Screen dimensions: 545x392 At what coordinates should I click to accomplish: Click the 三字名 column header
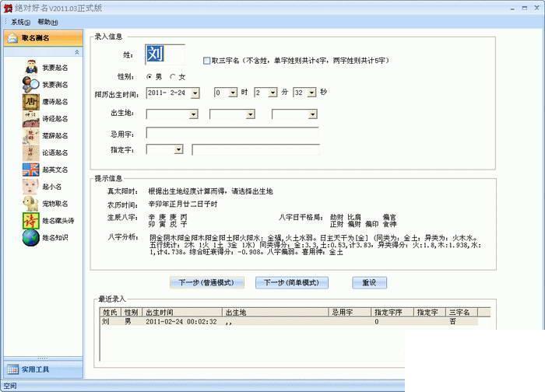tap(462, 312)
